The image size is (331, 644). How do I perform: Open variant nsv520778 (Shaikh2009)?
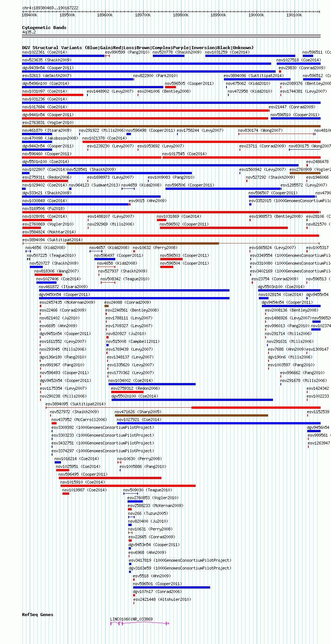tap(177, 52)
